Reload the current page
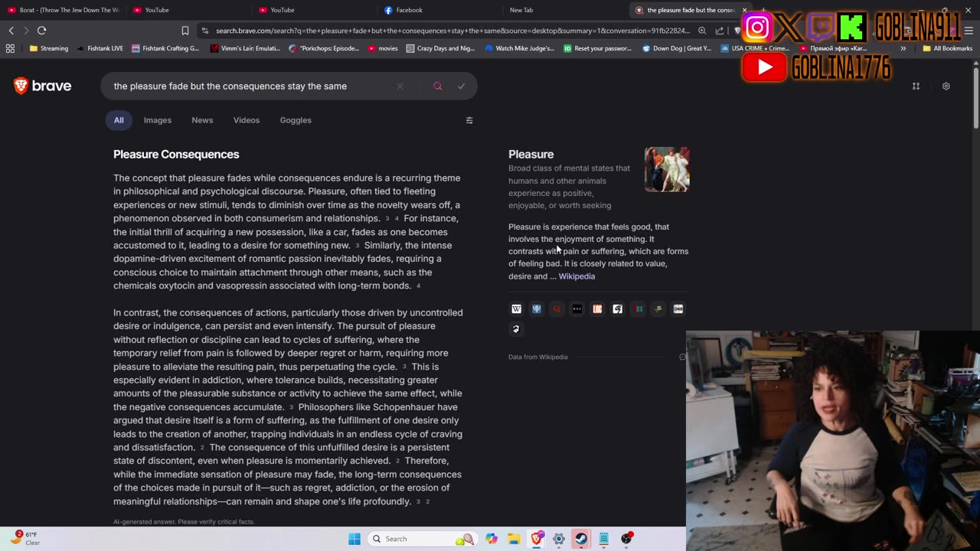 point(42,31)
